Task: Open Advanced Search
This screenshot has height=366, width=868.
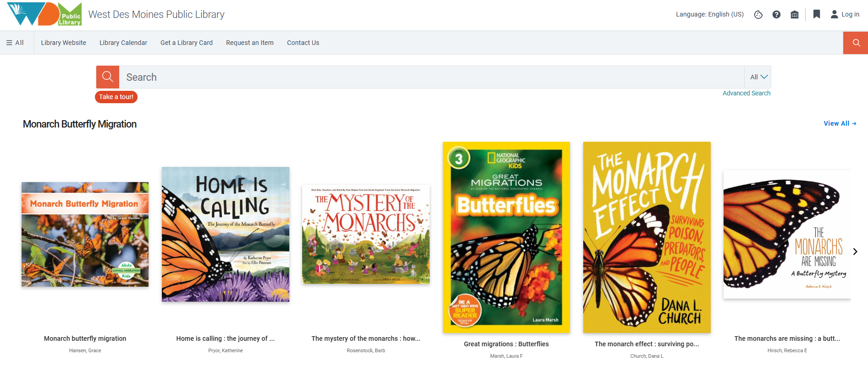Action: click(746, 93)
